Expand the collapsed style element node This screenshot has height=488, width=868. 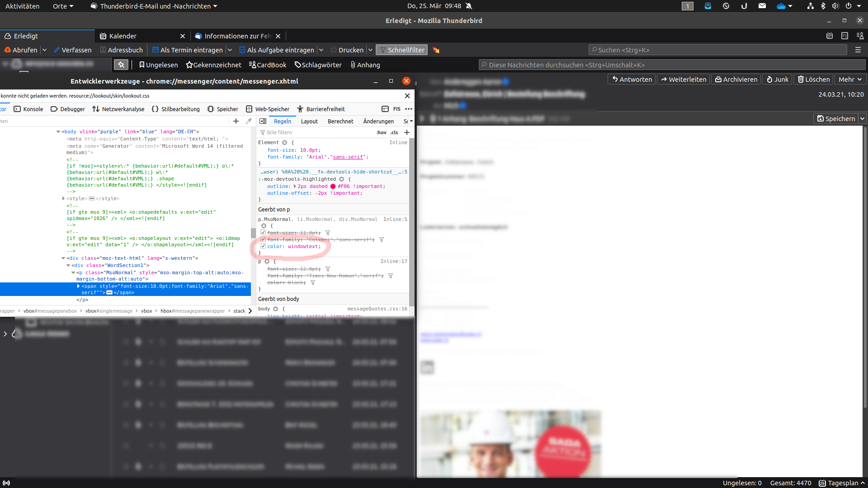click(x=63, y=198)
